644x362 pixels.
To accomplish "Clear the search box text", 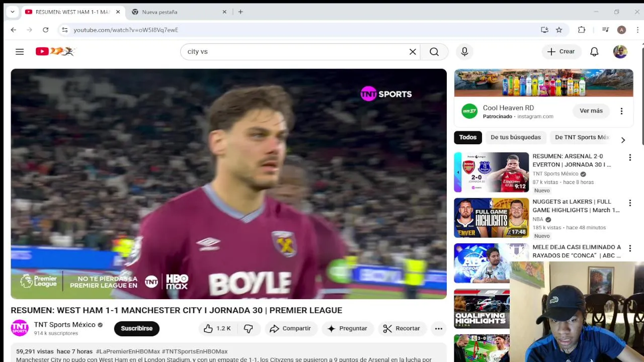I will (413, 51).
